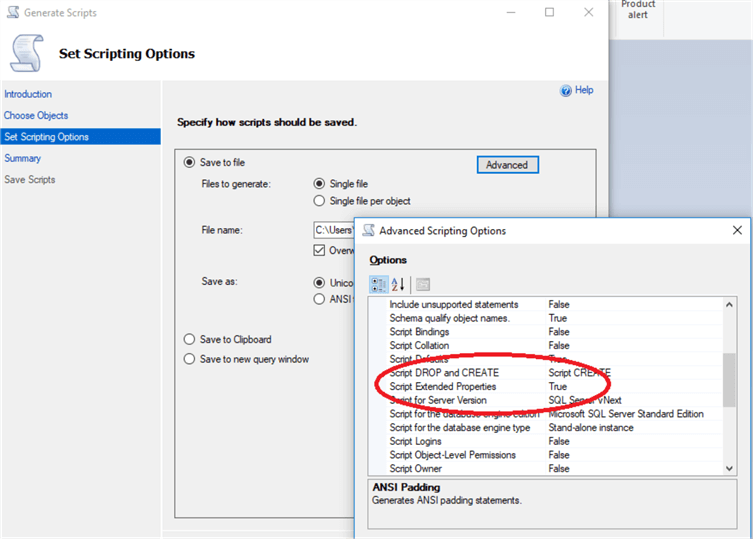Image resolution: width=753 pixels, height=539 pixels.
Task: Open Script Extended Properties value dropdown
Action: tap(630, 387)
